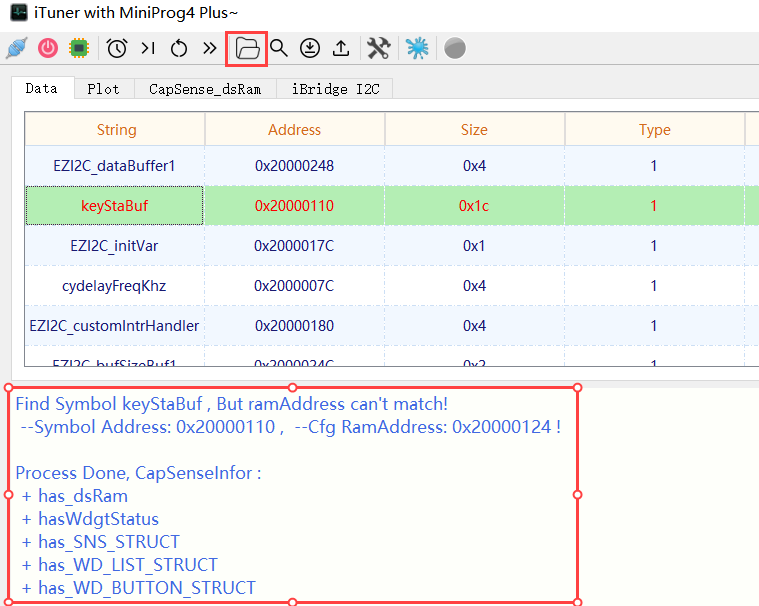Image resolution: width=759 pixels, height=606 pixels.
Task: Click the Symbol Address log line
Action: pos(291,427)
